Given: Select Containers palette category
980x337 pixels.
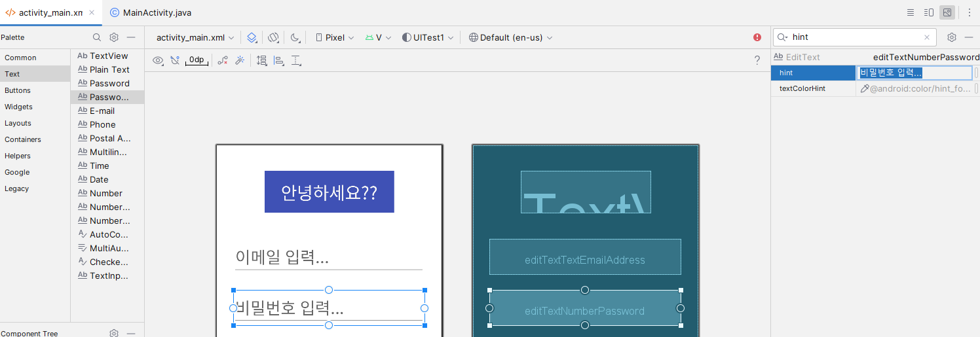Looking at the screenshot, I should pos(35,139).
